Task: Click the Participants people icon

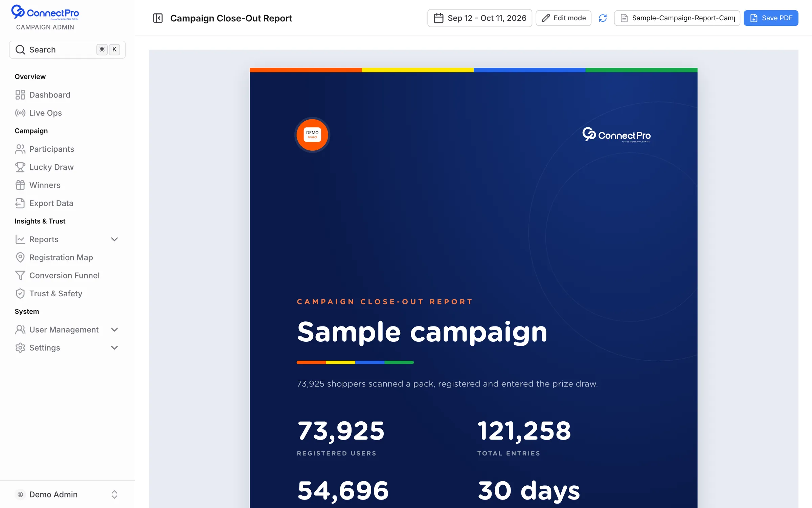Action: 20,149
